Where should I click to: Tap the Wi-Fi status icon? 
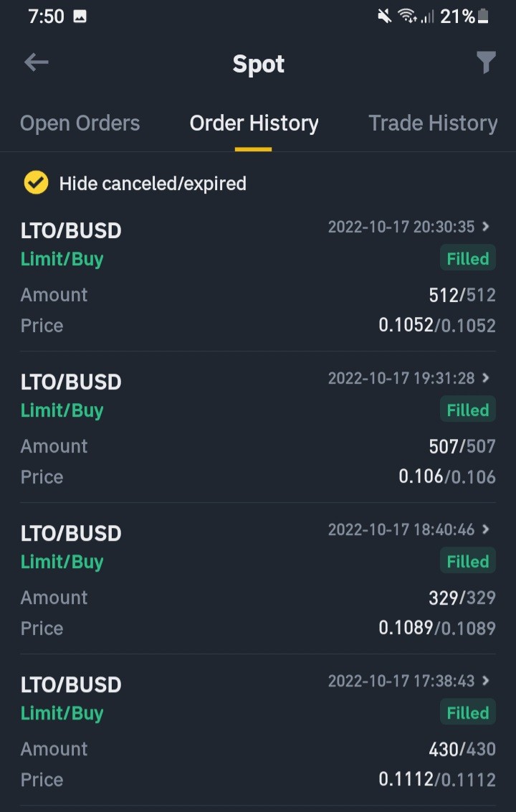[407, 17]
